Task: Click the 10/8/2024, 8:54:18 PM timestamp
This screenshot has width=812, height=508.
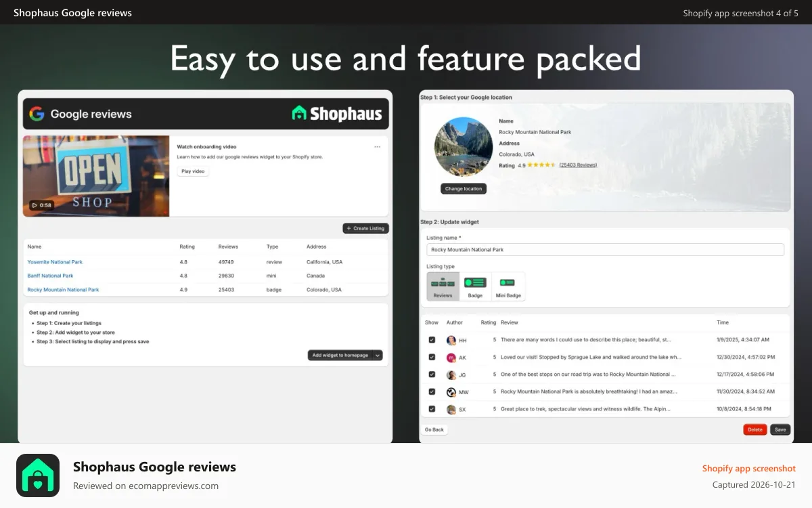Action: click(x=744, y=409)
